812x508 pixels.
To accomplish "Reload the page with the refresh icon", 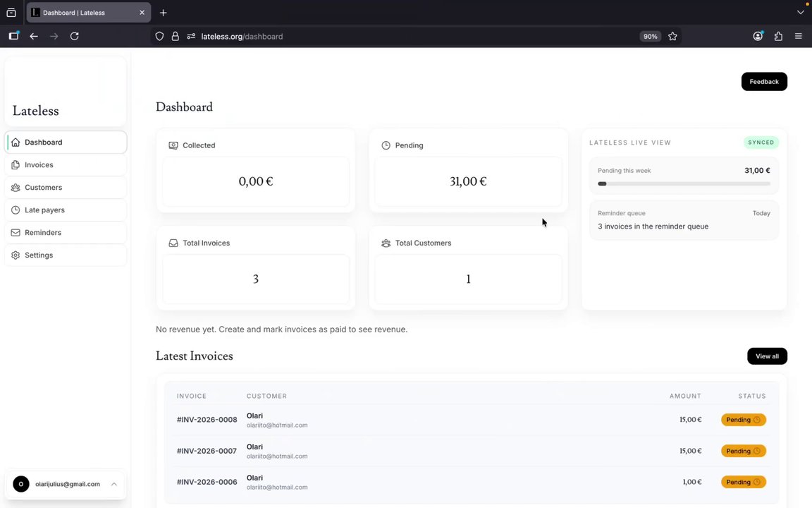I will (x=75, y=36).
